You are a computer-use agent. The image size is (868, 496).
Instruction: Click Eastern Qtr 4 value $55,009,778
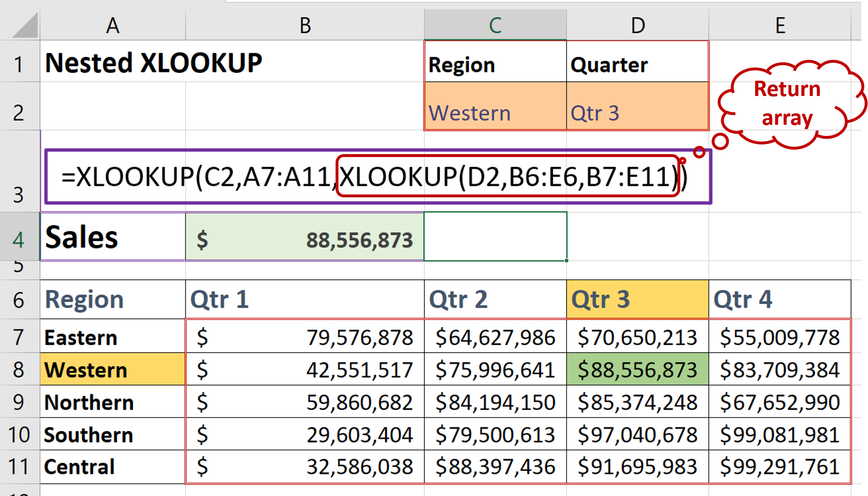point(780,337)
